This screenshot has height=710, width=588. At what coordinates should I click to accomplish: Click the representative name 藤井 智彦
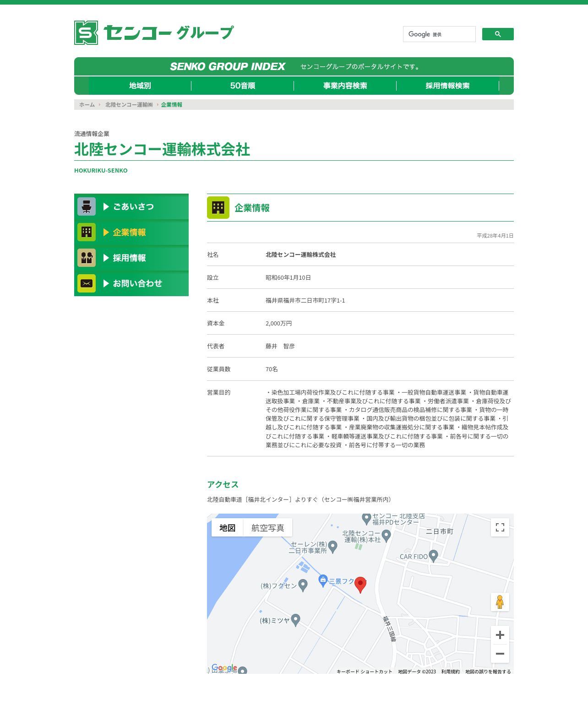[280, 347]
